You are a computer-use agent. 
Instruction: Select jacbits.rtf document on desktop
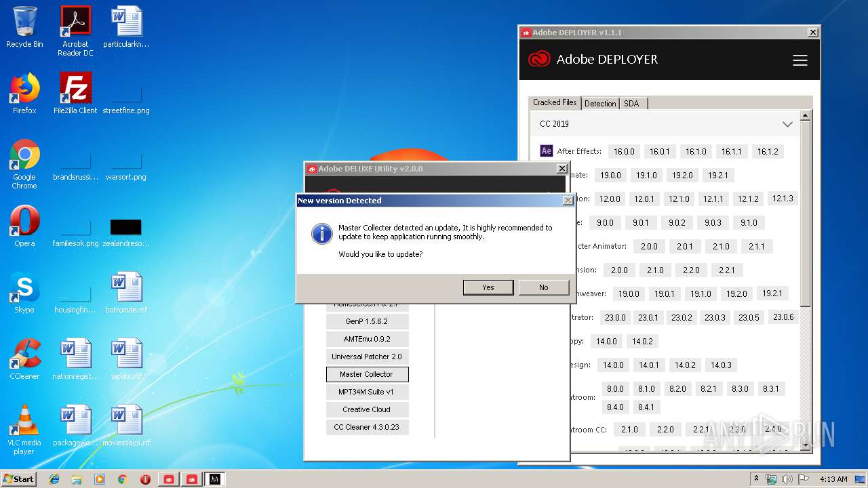point(126,359)
